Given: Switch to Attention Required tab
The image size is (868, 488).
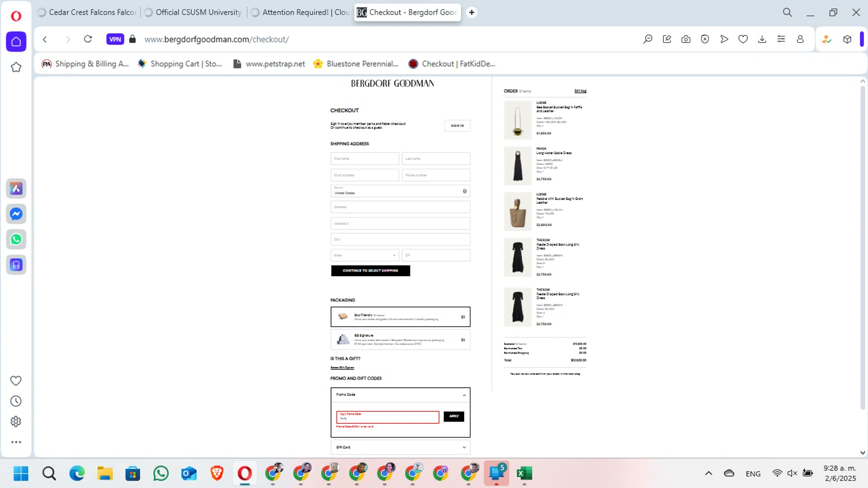Looking at the screenshot, I should [x=300, y=12].
